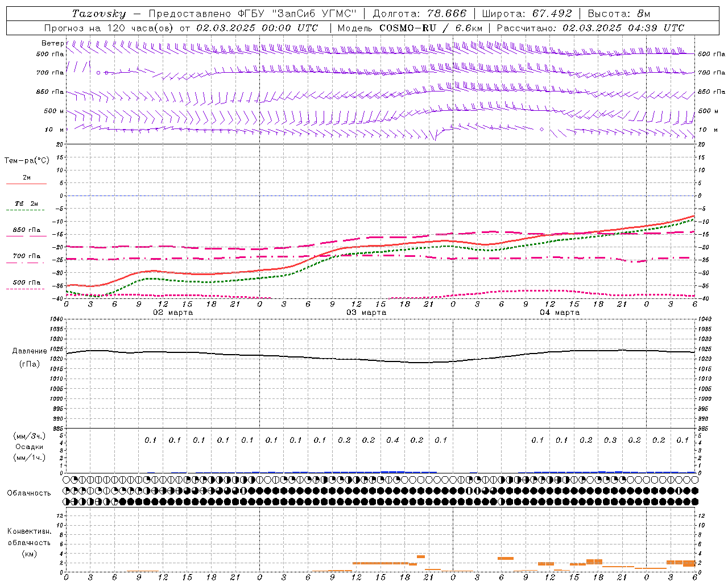Click the "(мм/3ч.)" precipitation unit label
Screen dimensions: 728x582
click(x=30, y=436)
